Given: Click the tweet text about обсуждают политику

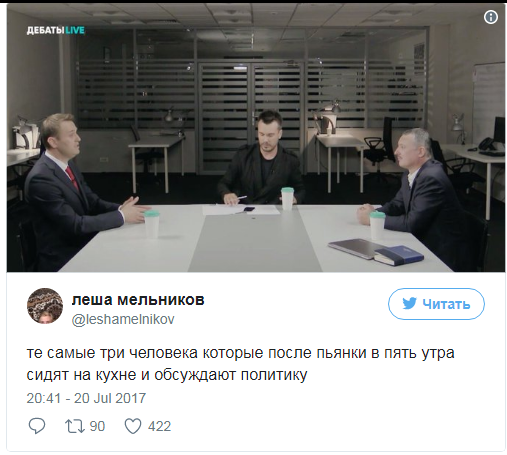Looking at the screenshot, I should (x=240, y=364).
